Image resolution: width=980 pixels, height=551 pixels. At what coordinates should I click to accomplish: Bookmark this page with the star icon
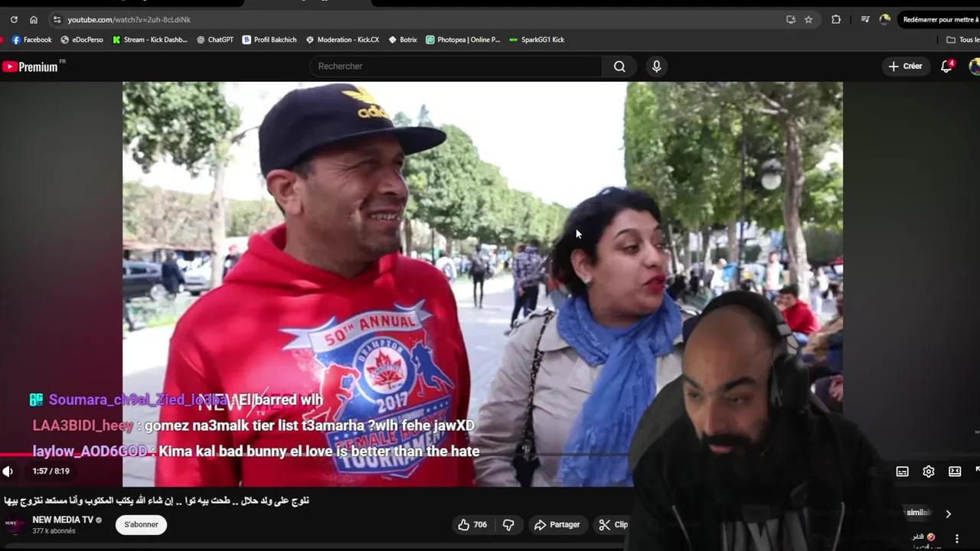pyautogui.click(x=808, y=19)
